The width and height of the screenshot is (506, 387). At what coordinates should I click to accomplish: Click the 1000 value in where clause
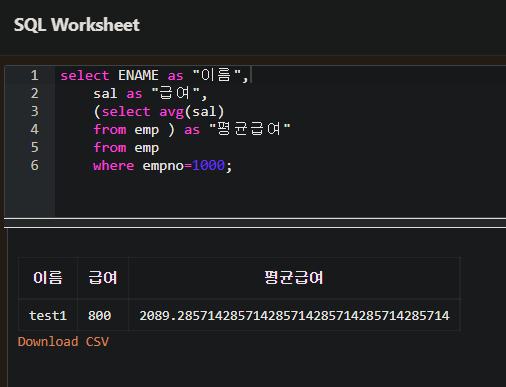pyautogui.click(x=209, y=165)
